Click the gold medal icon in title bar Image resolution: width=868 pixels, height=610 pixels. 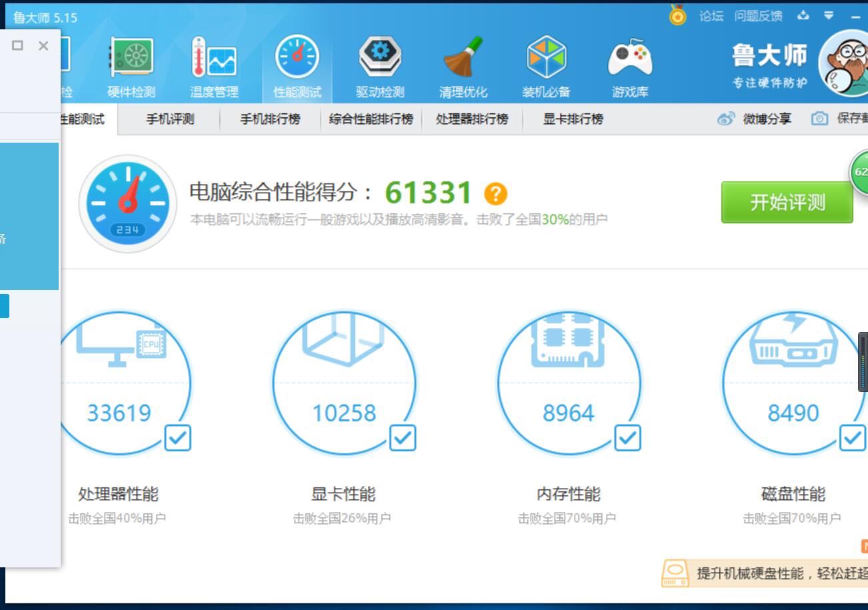678,15
